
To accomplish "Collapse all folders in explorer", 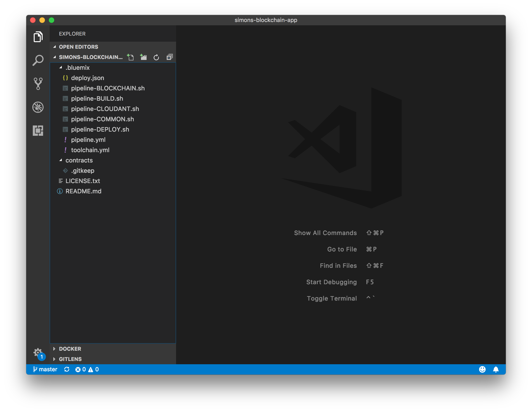I will click(170, 57).
